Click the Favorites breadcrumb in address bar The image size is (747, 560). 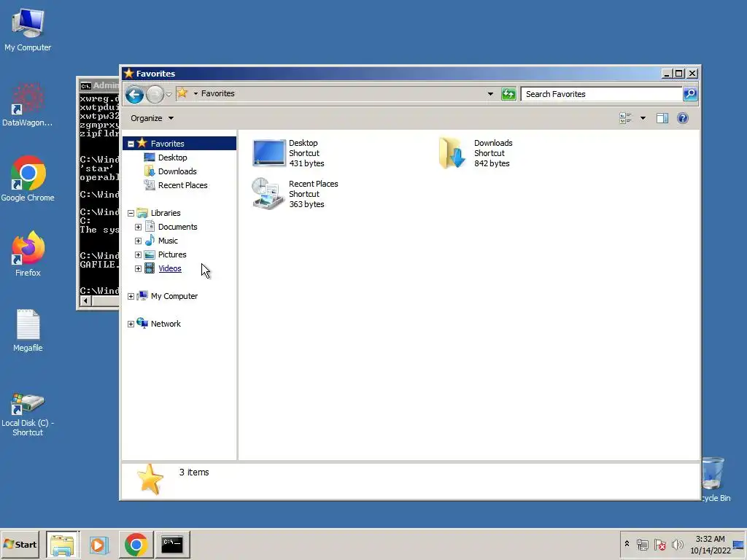click(x=217, y=93)
